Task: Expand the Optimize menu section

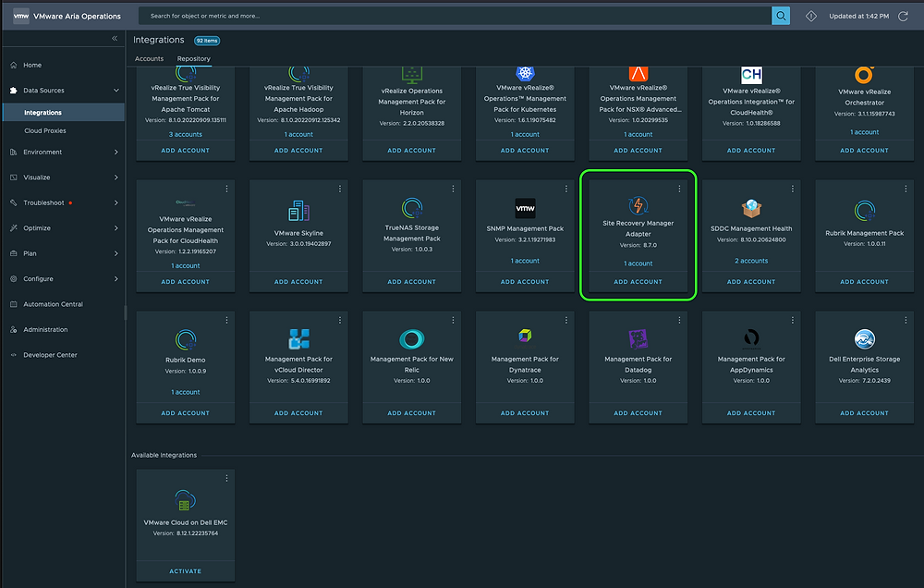Action: click(x=116, y=228)
